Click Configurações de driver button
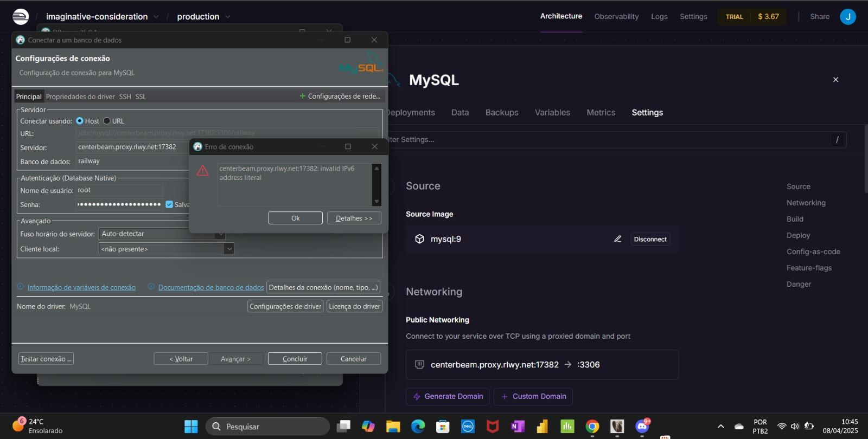 pos(285,306)
